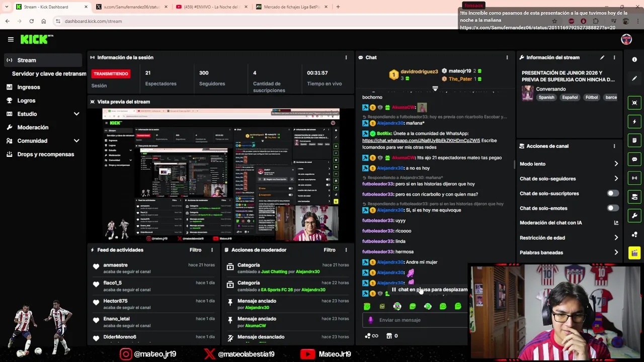Edit stream info with the pencil icon
This screenshot has height=362, width=644.
click(602, 57)
